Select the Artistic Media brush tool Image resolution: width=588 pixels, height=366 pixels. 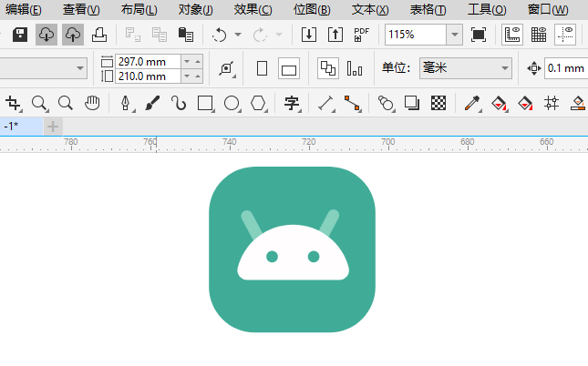point(152,103)
